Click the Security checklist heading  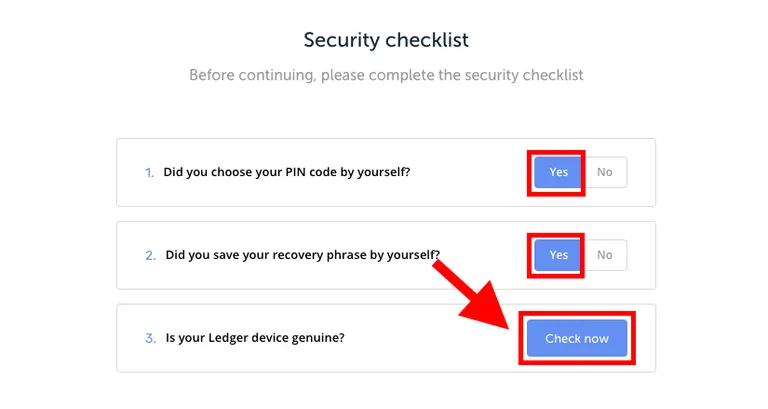[386, 40]
